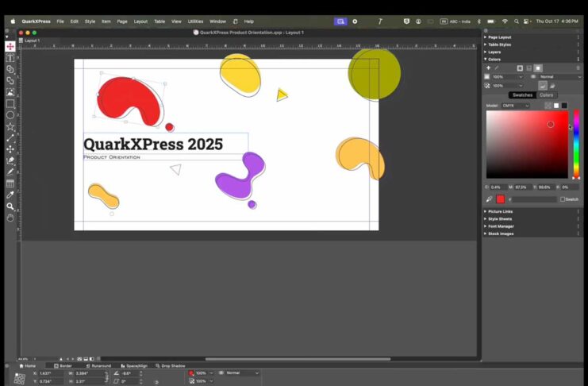Select the Item (move) tool

[x=10, y=47]
